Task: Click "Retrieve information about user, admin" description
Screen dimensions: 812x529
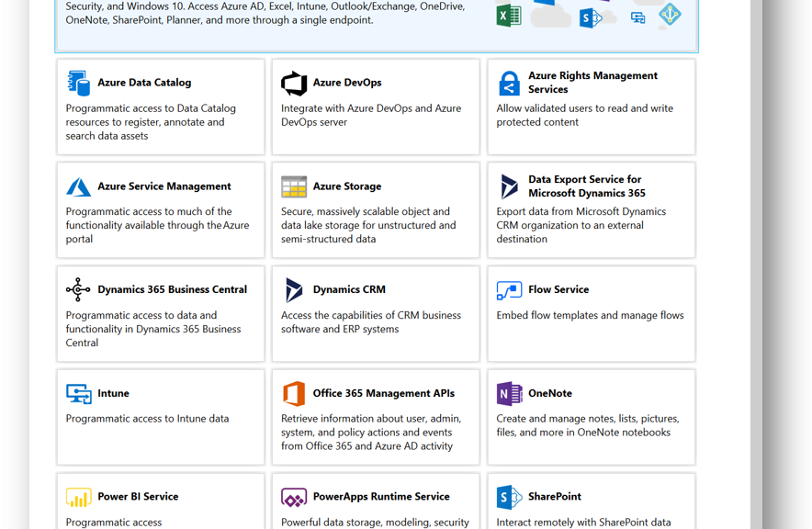Action: [x=371, y=433]
